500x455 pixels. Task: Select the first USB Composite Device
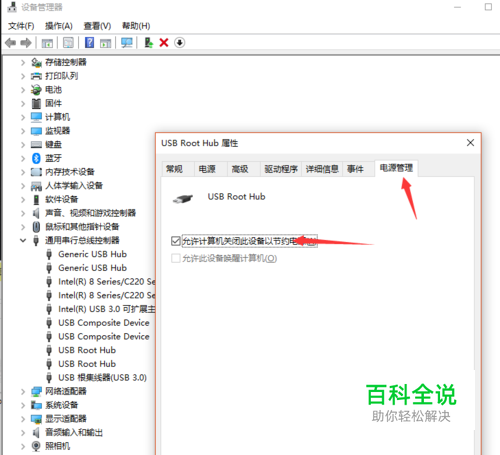point(104,323)
